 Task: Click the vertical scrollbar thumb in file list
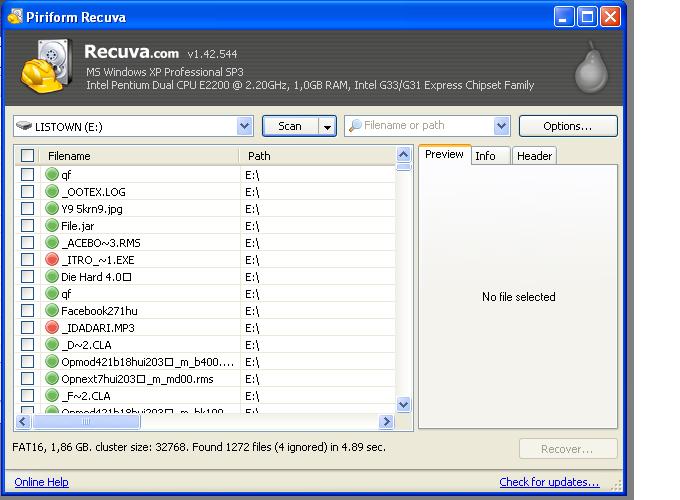coord(404,167)
